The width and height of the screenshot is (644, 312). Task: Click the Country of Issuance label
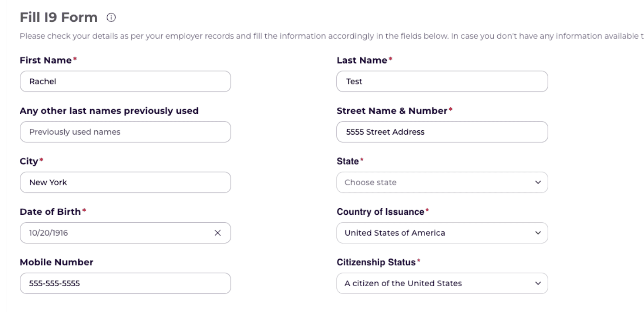380,212
